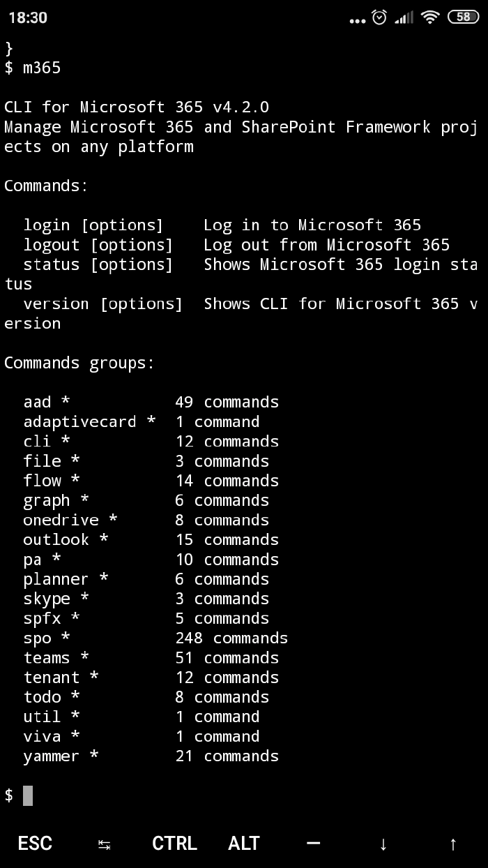Tap the cellular signal strength icon
This screenshot has width=488, height=868.
[x=404, y=18]
